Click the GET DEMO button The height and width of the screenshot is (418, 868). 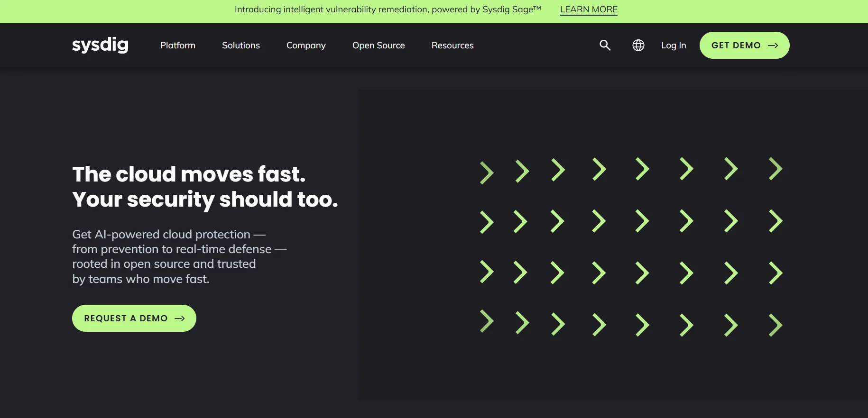click(x=744, y=45)
